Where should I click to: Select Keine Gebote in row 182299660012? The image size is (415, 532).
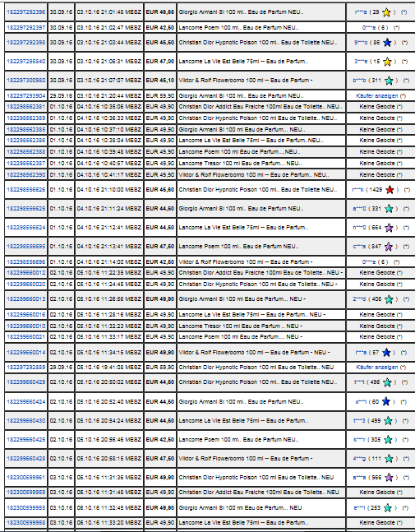click(377, 273)
